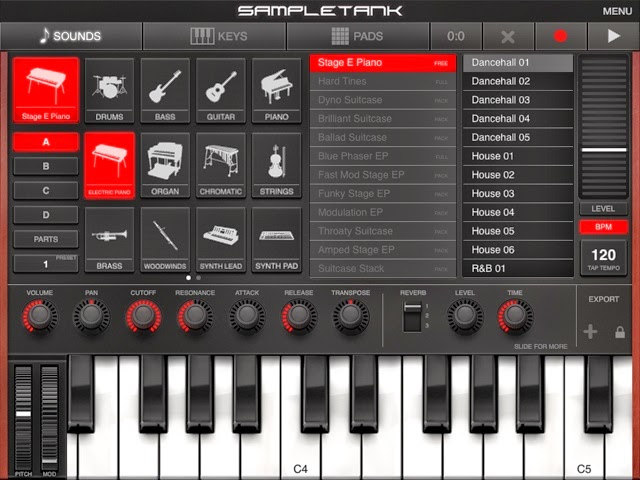Select the Hard Tines preset

tap(383, 81)
